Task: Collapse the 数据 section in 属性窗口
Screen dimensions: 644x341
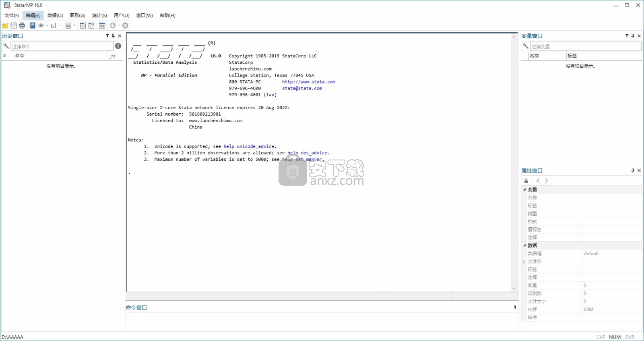Action: pos(524,245)
